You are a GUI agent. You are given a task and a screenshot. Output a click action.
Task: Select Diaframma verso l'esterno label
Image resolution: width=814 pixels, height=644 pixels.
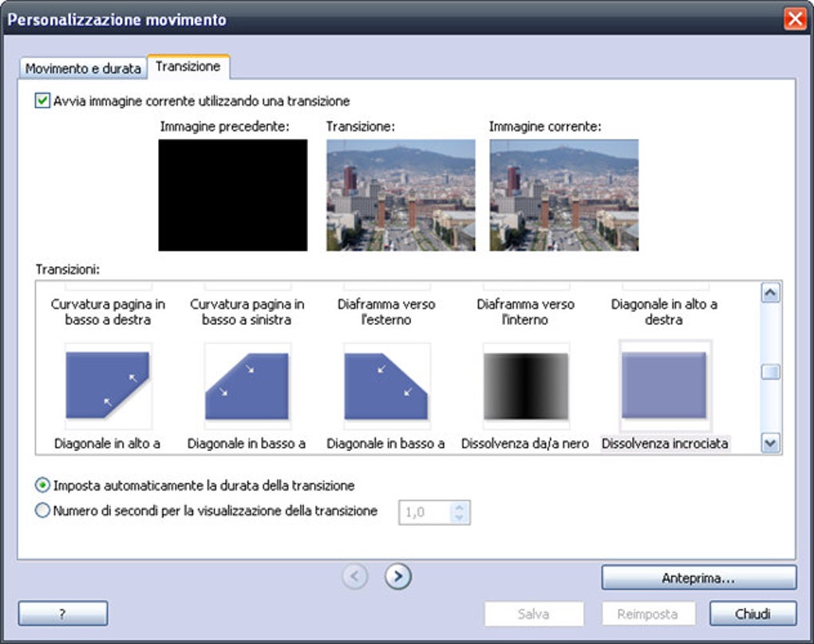[386, 312]
